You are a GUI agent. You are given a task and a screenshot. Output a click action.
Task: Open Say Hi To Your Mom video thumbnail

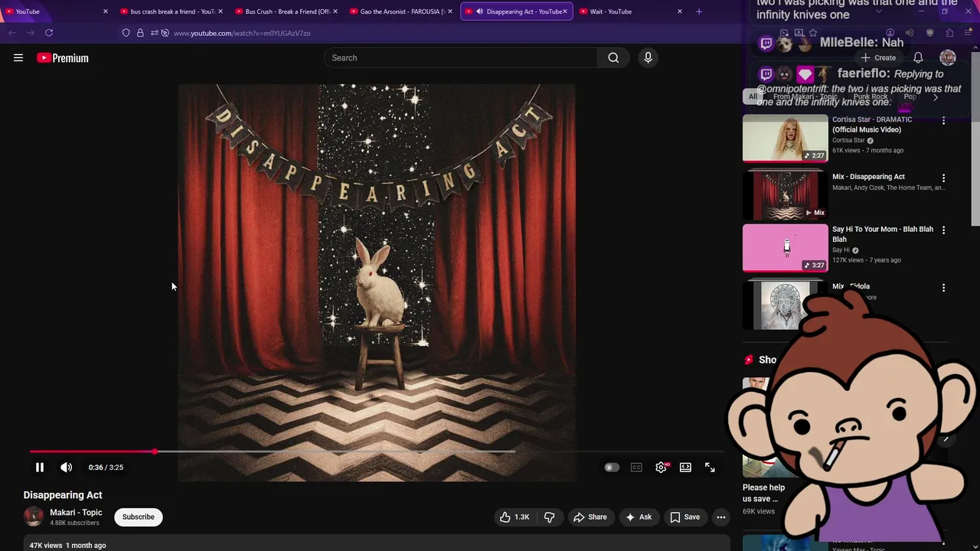pos(785,248)
